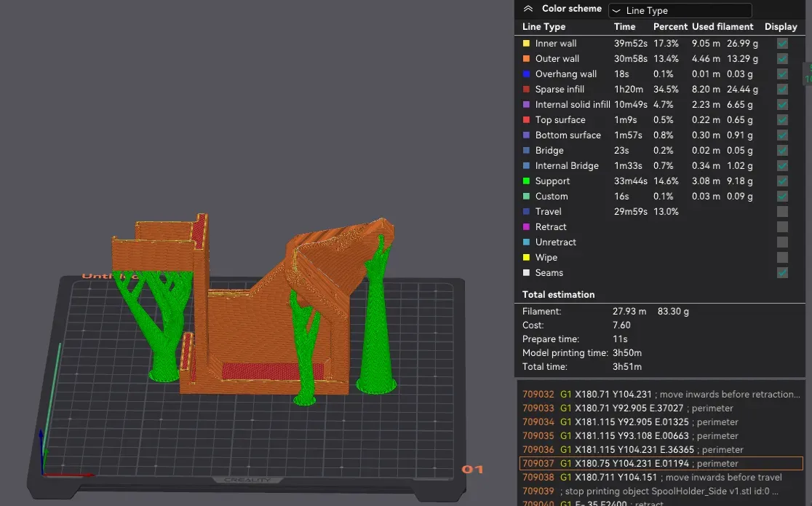Image resolution: width=812 pixels, height=506 pixels.
Task: Click the Line Type column header
Action: (x=544, y=27)
